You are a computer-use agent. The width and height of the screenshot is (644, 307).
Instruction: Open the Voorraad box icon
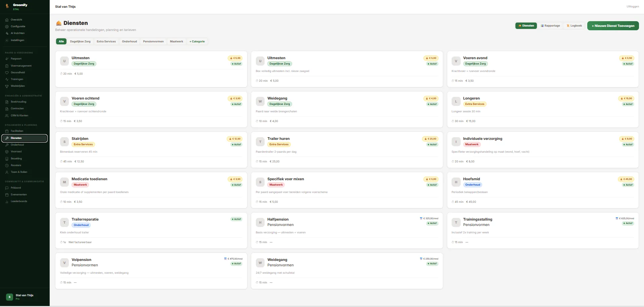click(x=7, y=152)
